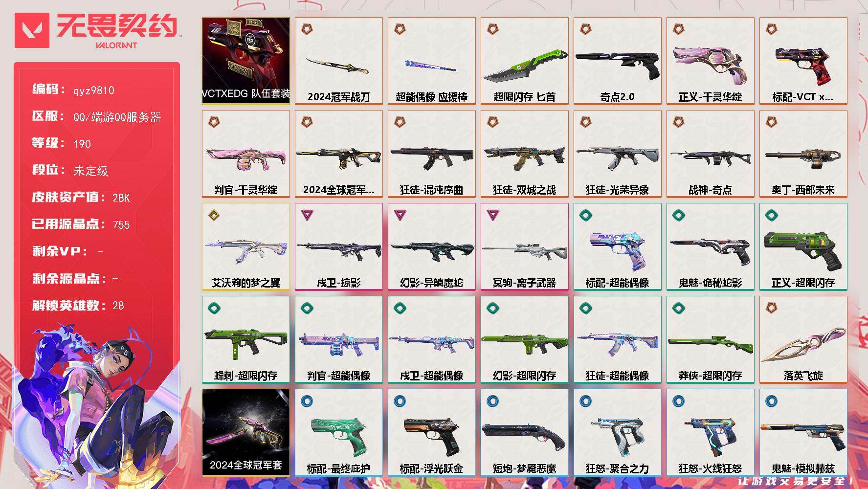Image resolution: width=868 pixels, height=489 pixels.
Task: Choose the 落英飞旋 blade skin
Action: pyautogui.click(x=803, y=339)
